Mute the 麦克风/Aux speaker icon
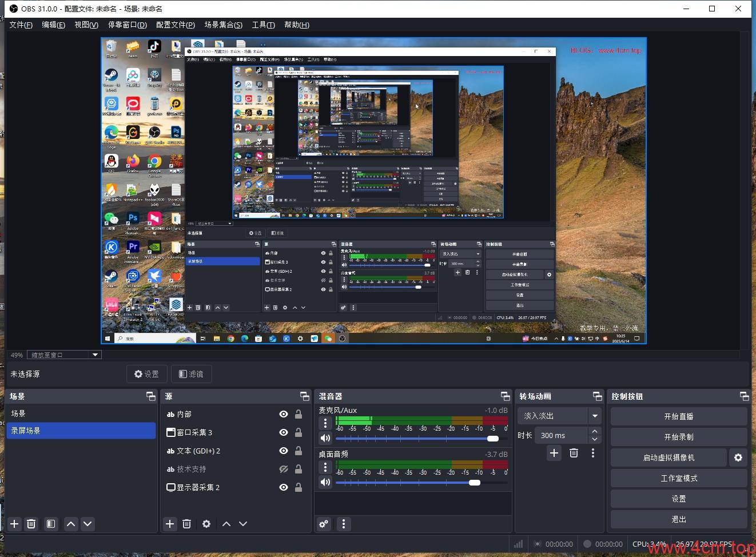Viewport: 756px width, 557px height. (x=325, y=438)
